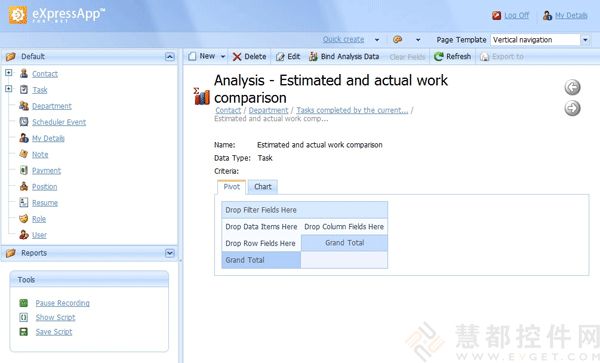
Task: Go to previous record with back arrow
Action: pos(572,87)
